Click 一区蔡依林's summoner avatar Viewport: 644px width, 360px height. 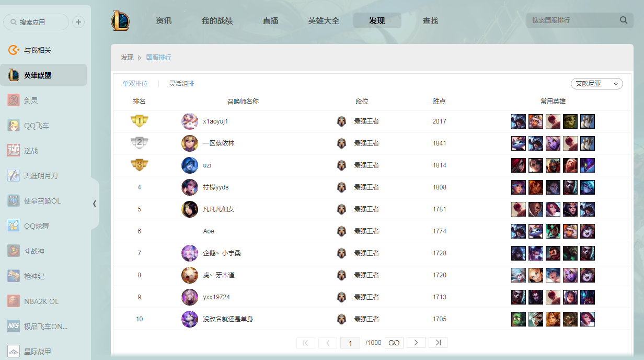[190, 143]
